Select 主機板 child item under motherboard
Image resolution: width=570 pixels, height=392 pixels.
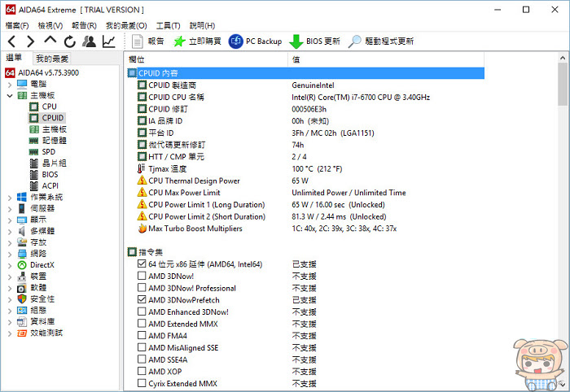(x=48, y=129)
